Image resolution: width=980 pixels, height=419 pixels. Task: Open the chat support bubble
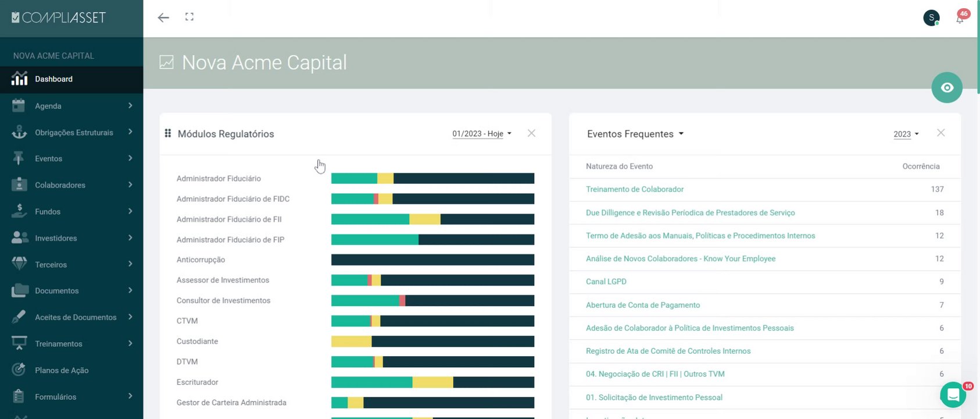pos(953,395)
